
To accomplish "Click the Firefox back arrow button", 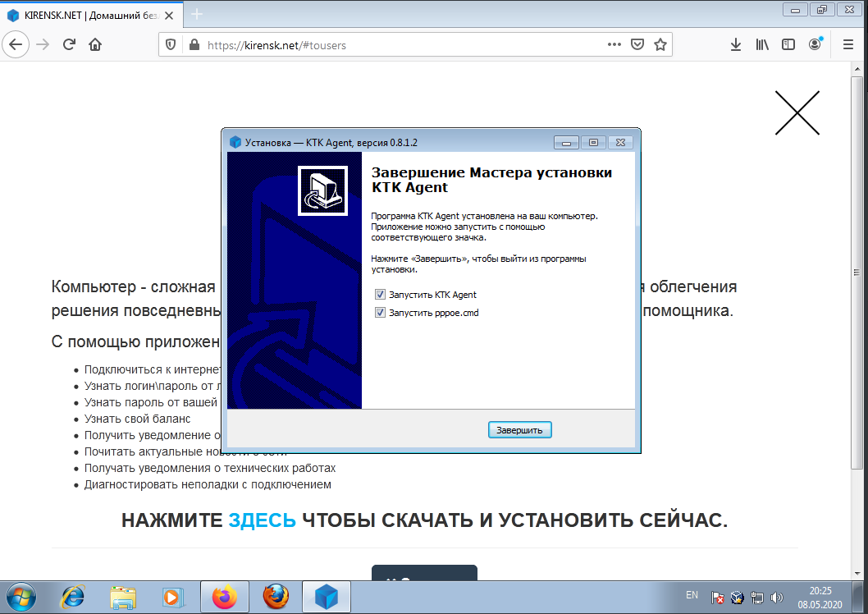I will pos(16,45).
